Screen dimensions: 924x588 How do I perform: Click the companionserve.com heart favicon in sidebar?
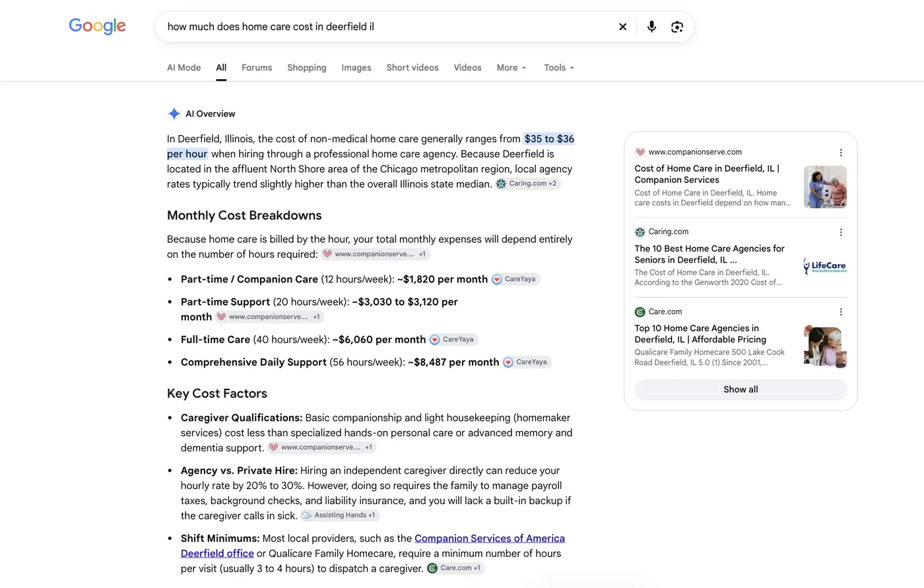[640, 152]
